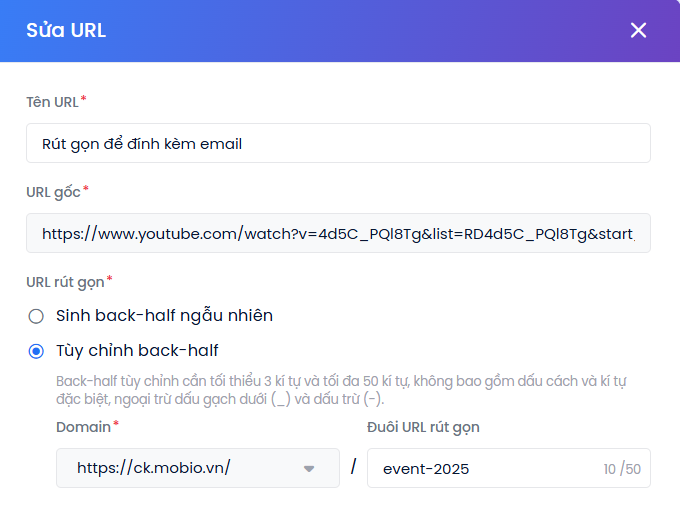Image resolution: width=680 pixels, height=521 pixels.
Task: Close the Sửa URL dialog
Action: [x=638, y=30]
